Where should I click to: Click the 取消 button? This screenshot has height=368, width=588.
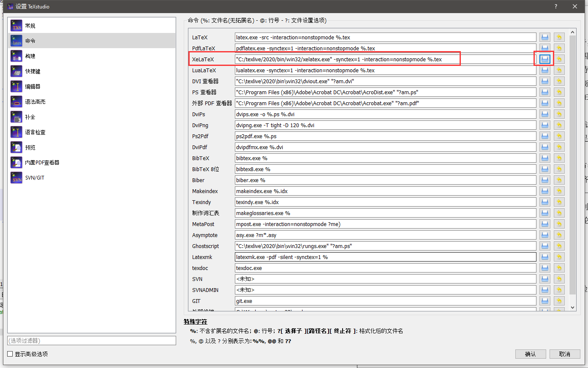click(x=565, y=354)
